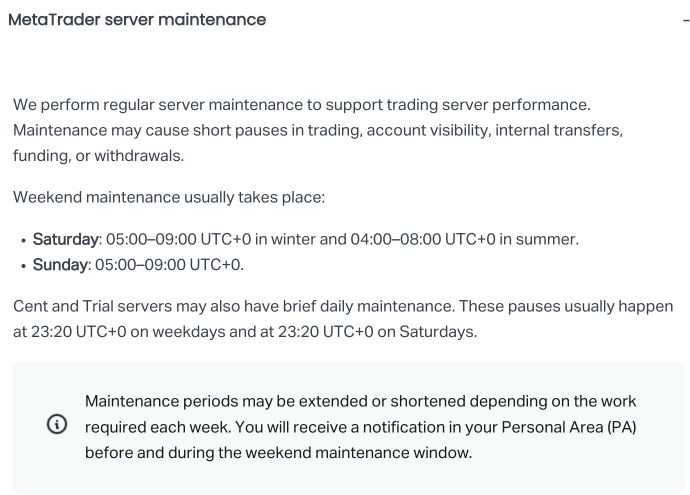Click the '23:20 UTC+0 on weekdays' text

[x=128, y=332]
